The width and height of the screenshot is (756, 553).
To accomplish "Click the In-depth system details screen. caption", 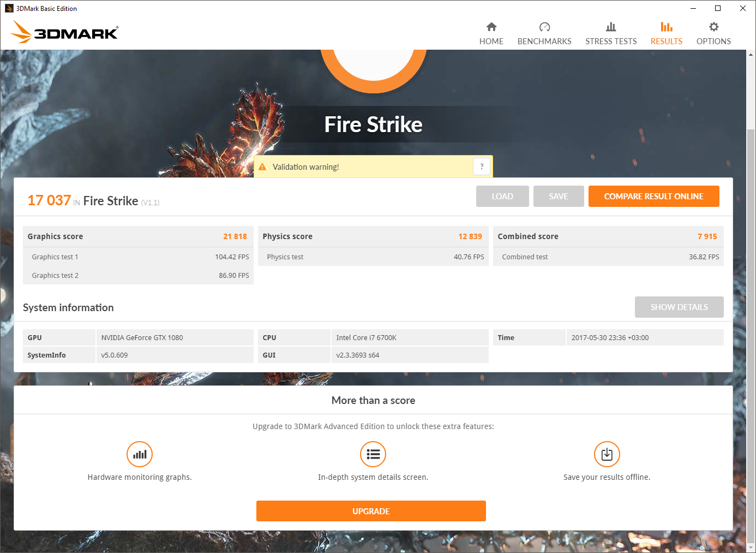I will [x=373, y=477].
